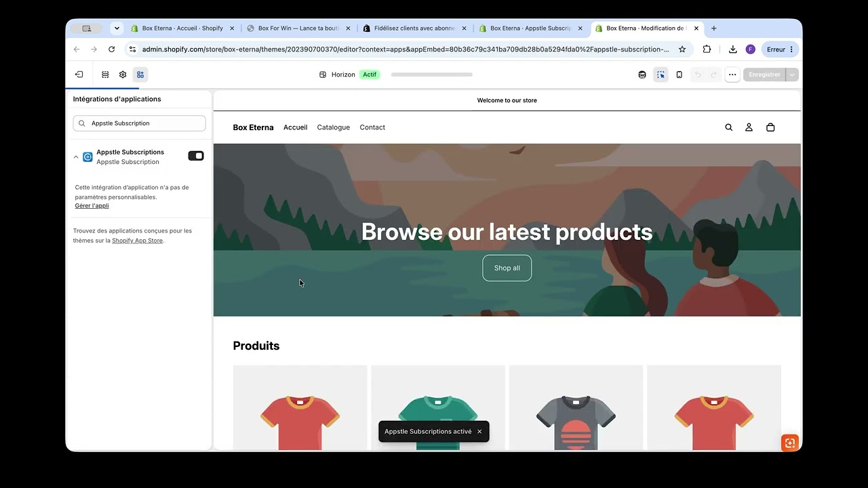This screenshot has width=868, height=488.
Task: Open the browser extensions puzzle icon
Action: point(707,49)
